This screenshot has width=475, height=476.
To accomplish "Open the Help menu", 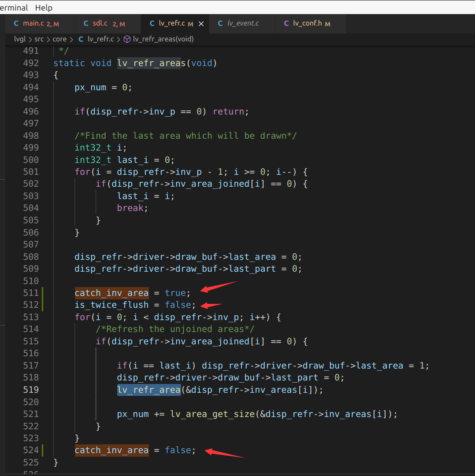I will pyautogui.click(x=44, y=7).
